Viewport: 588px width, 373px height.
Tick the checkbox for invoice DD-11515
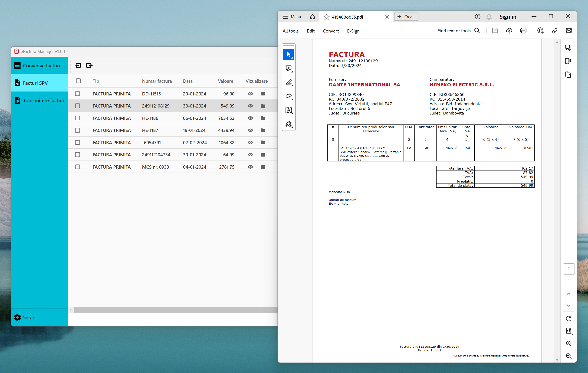pyautogui.click(x=78, y=94)
